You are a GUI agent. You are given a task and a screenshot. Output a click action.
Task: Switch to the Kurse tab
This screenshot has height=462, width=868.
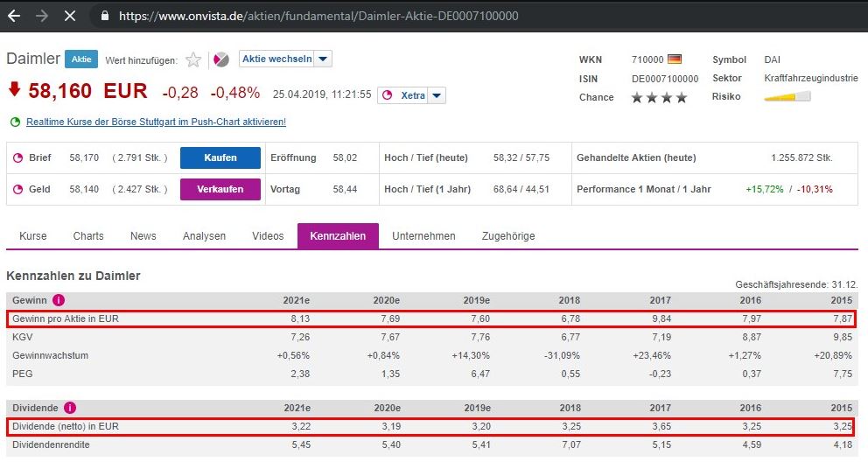point(33,235)
